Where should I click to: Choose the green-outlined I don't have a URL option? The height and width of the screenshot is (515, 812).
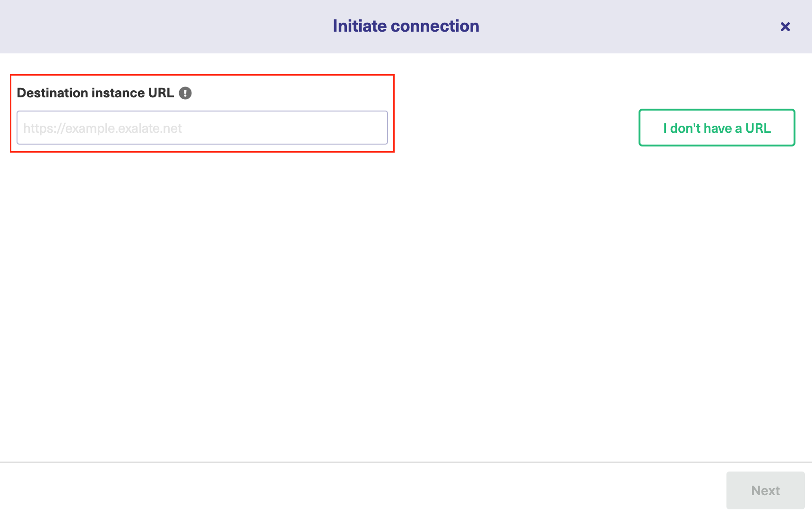pyautogui.click(x=717, y=128)
